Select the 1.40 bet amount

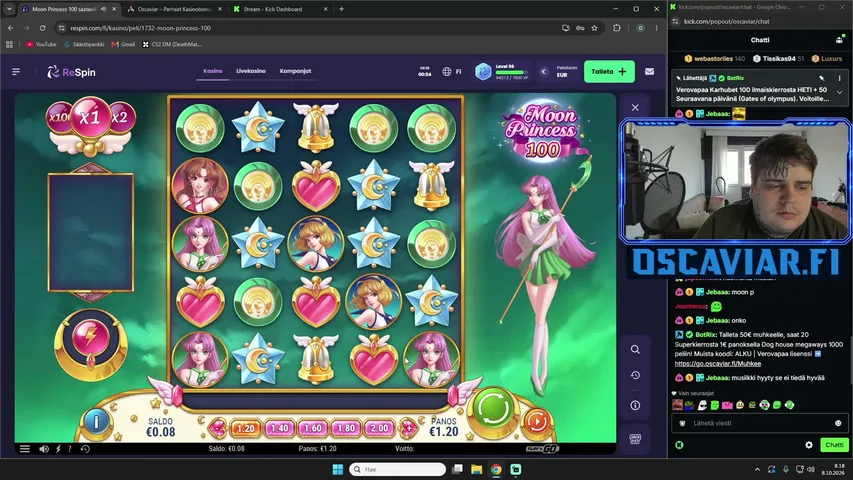pyautogui.click(x=279, y=428)
